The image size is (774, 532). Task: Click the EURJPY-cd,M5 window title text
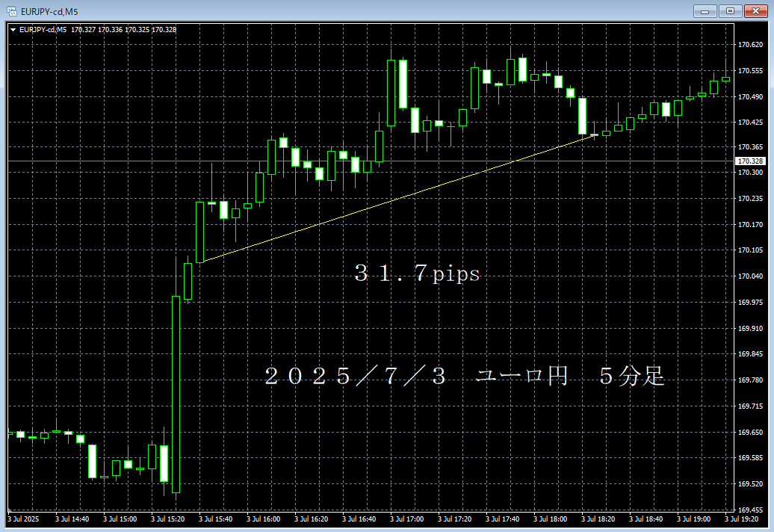[49, 11]
